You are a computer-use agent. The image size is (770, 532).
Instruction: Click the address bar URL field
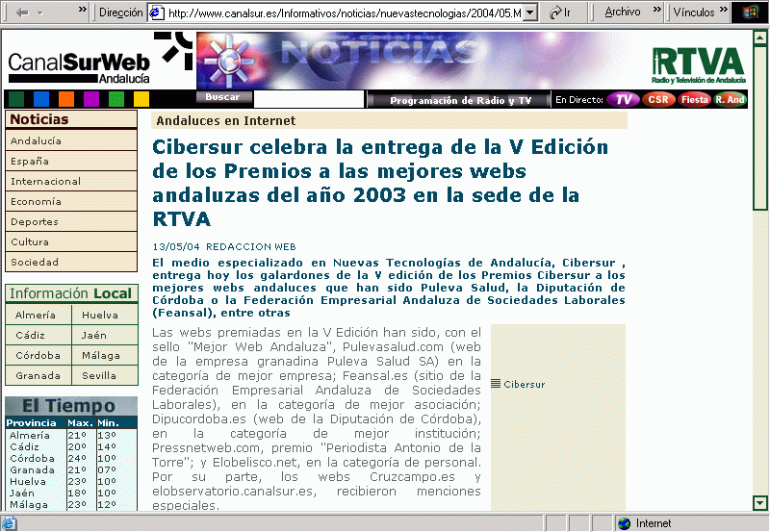click(344, 13)
